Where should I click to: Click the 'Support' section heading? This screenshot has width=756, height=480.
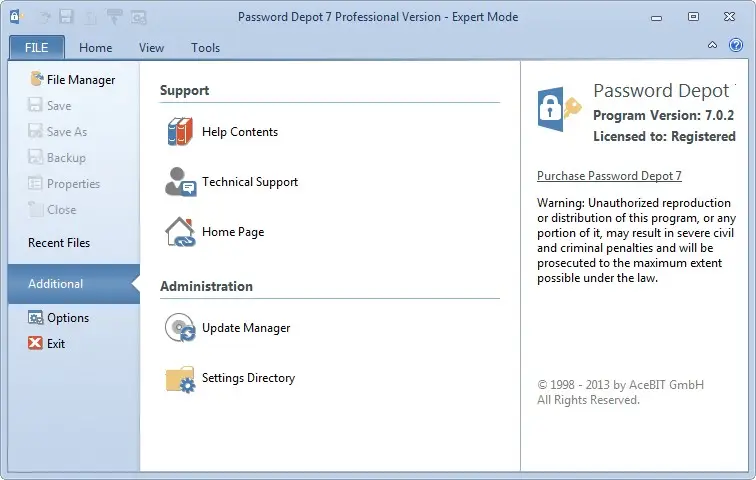[185, 91]
